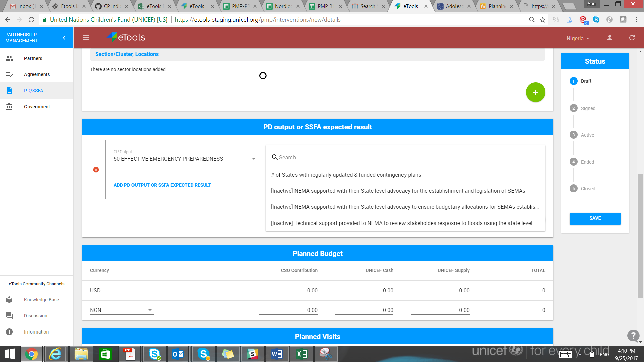Change the NGN currency dropdown
Image resolution: width=644 pixels, height=362 pixels.
point(150,310)
